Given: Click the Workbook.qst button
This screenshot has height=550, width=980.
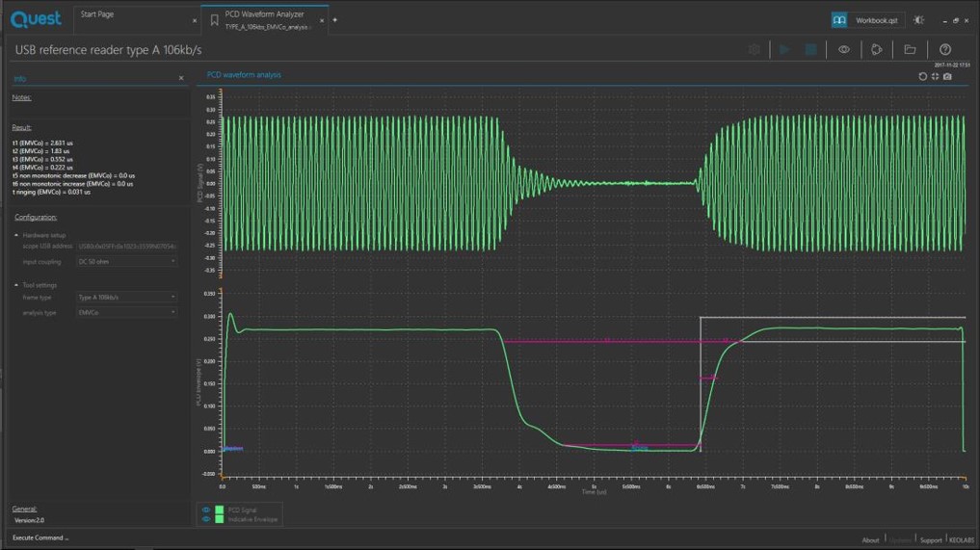Looking at the screenshot, I should point(867,20).
